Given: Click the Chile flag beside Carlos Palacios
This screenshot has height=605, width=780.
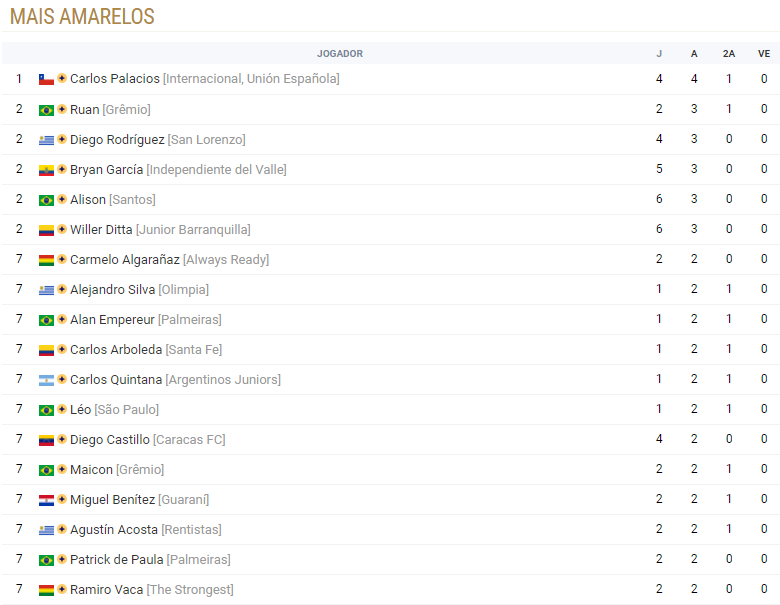Looking at the screenshot, I should 46,80.
